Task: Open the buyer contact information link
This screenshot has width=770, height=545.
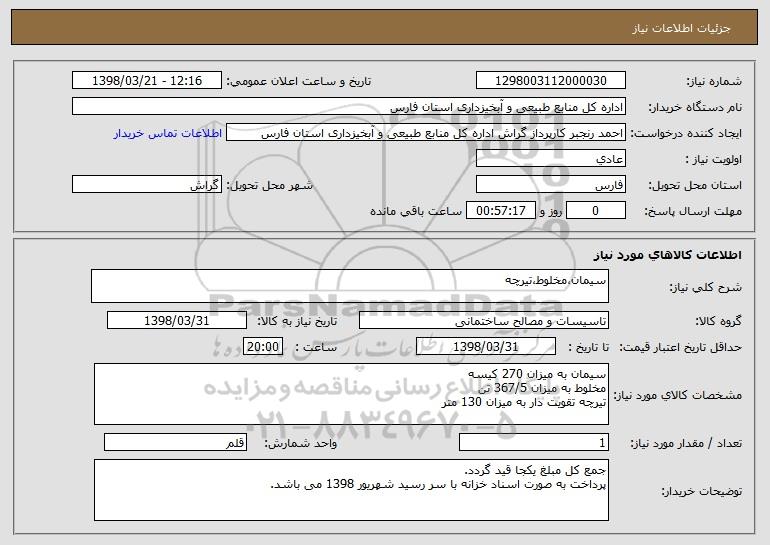Action: click(168, 133)
